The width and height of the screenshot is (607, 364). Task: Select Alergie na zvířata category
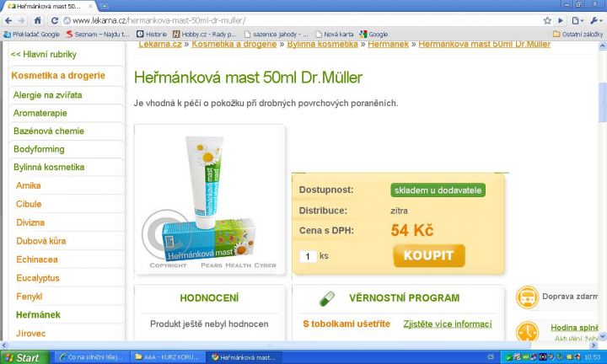pos(47,95)
